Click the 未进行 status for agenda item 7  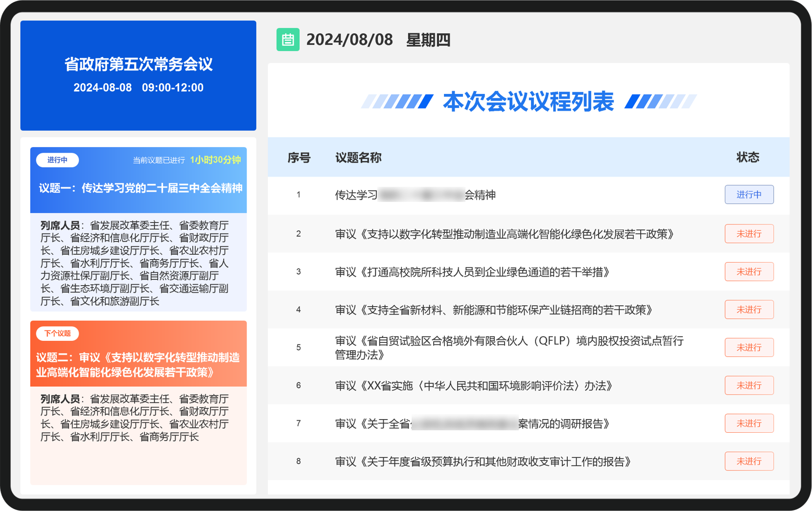tap(749, 423)
